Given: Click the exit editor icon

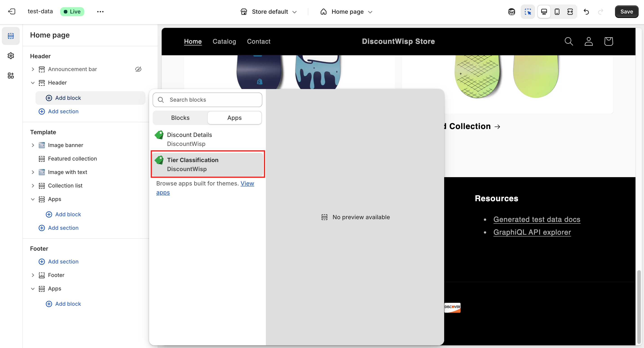Looking at the screenshot, I should [x=11, y=11].
